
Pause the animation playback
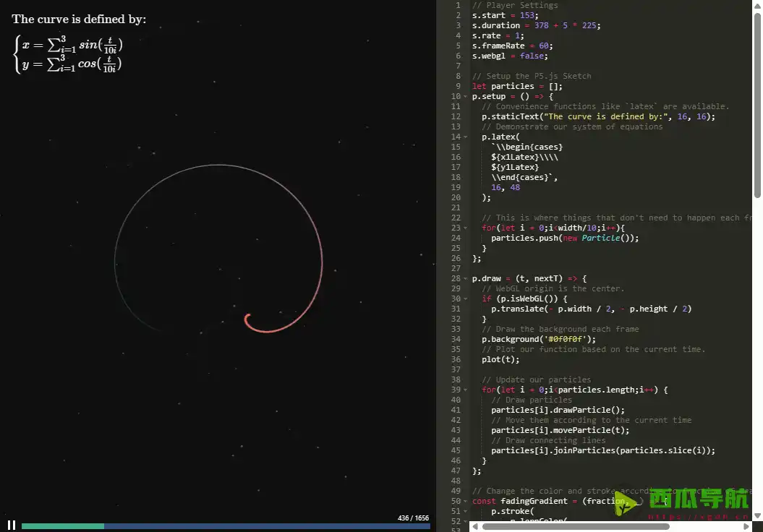(12, 525)
